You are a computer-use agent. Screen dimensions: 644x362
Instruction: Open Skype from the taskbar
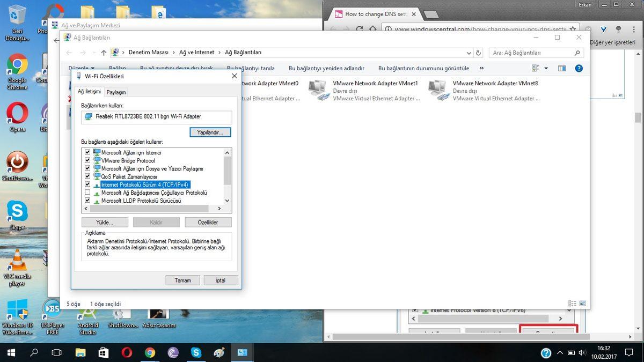(196, 352)
